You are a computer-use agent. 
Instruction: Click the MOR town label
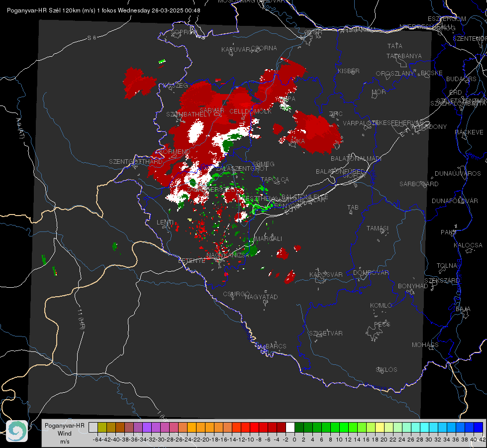379,92
